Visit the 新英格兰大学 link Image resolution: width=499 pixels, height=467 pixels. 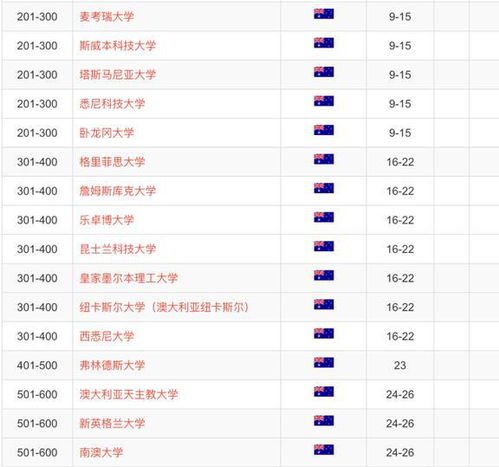tap(112, 423)
